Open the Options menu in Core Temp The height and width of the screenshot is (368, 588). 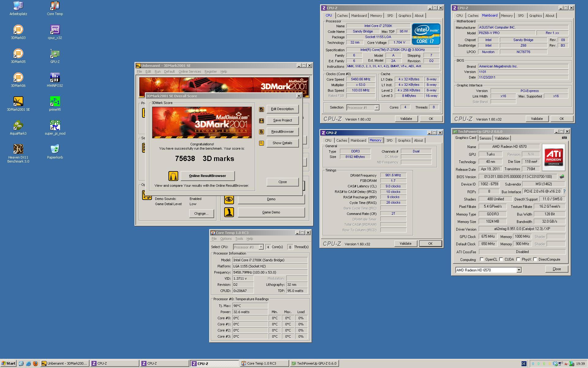point(226,239)
